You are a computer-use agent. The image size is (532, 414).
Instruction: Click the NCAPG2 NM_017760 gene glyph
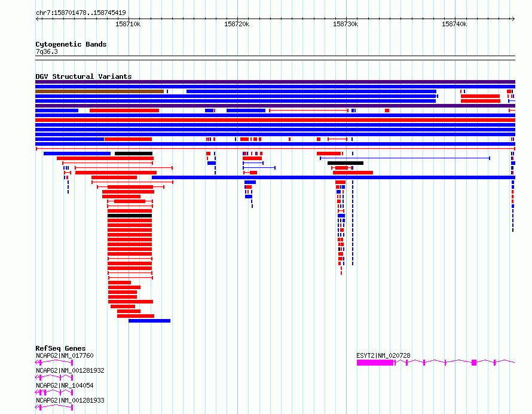pyautogui.click(x=54, y=363)
